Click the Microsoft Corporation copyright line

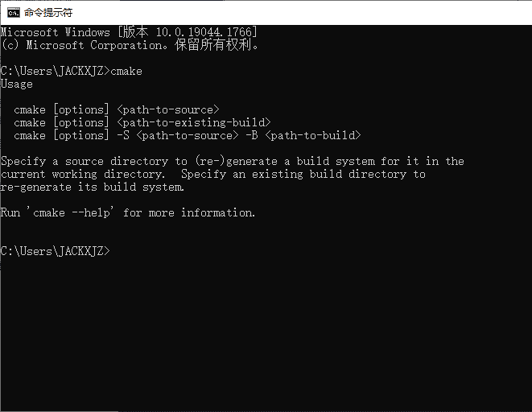point(130,45)
